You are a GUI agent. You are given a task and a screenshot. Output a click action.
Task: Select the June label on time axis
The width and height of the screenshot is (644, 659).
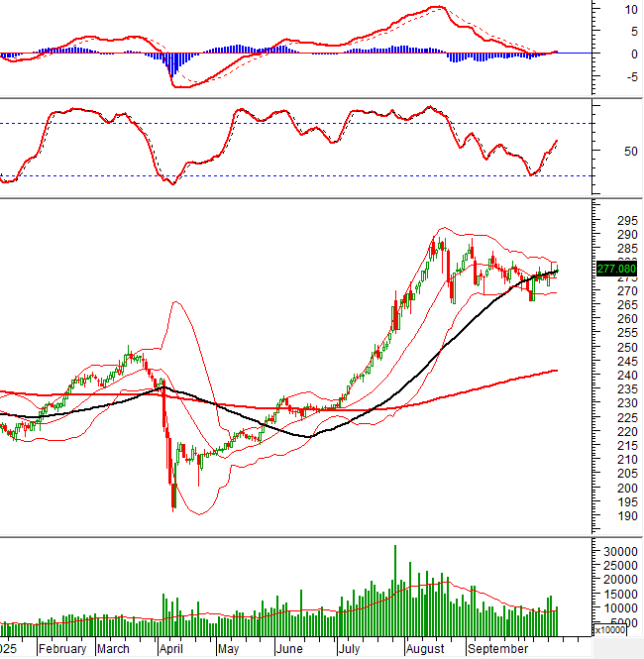[x=288, y=649]
